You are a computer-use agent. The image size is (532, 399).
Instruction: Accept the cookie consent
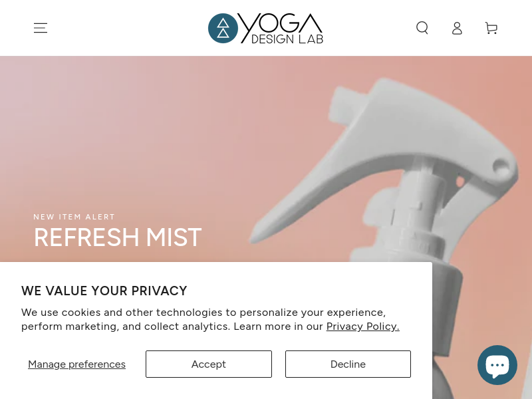[x=209, y=364]
